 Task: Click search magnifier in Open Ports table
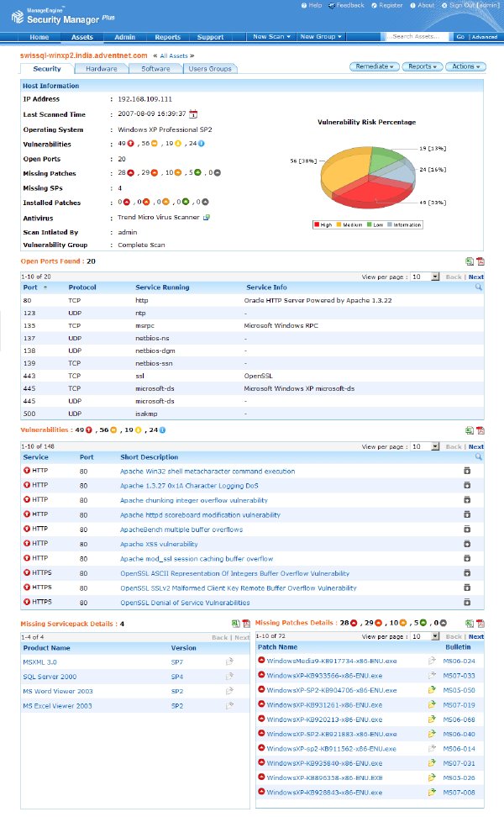[x=479, y=287]
